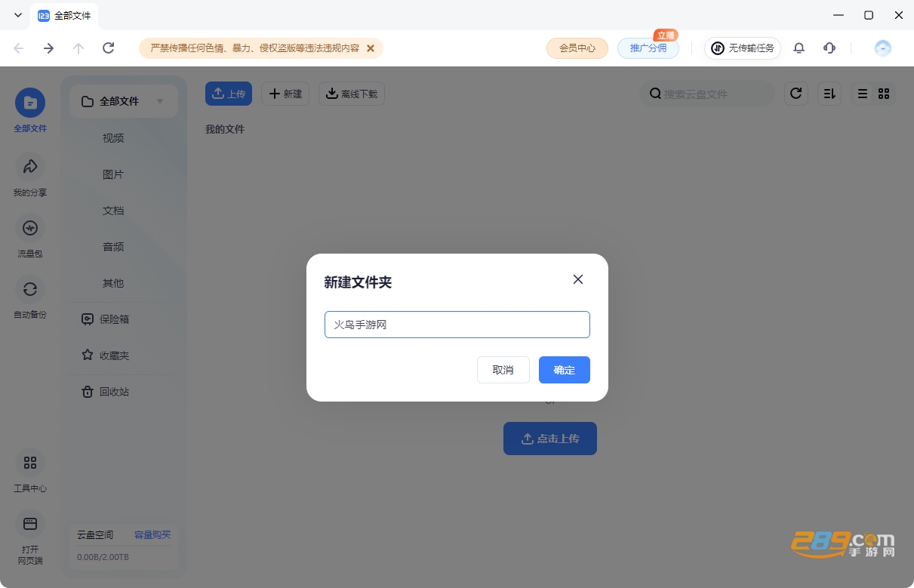Click the 新建 button
This screenshot has height=588, width=914.
click(x=285, y=94)
